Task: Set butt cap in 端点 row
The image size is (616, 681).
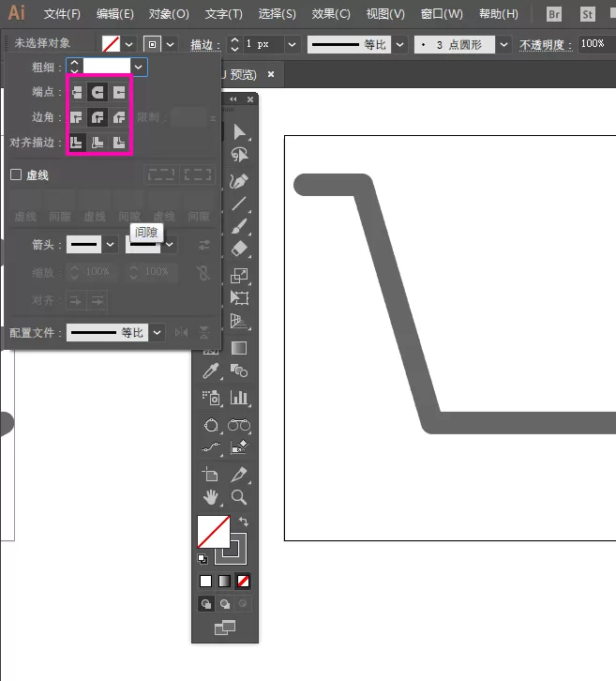Action: 76,92
